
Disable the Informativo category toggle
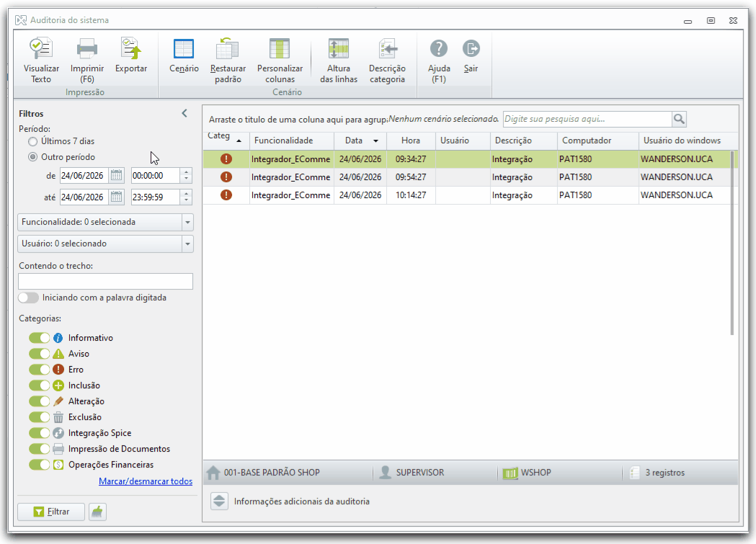[x=39, y=338]
